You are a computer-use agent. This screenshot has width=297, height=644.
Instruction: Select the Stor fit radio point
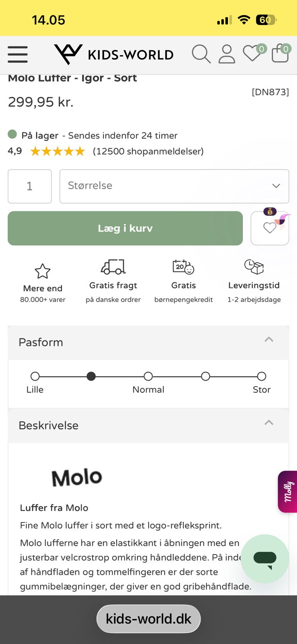coord(262,376)
